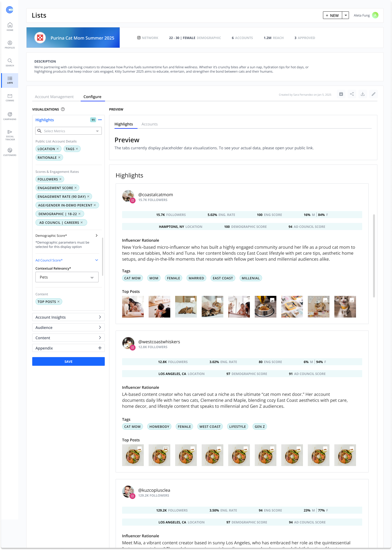This screenshot has height=550, width=392.
Task: Click the EAST COAST tag
Action: (223, 278)
